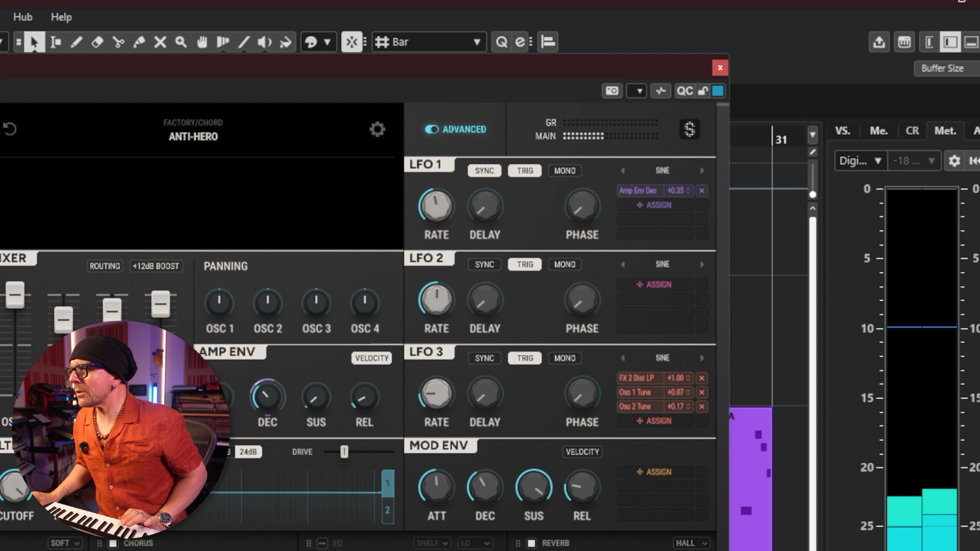
Task: Open the Digi... meter scale dropdown
Action: click(861, 161)
